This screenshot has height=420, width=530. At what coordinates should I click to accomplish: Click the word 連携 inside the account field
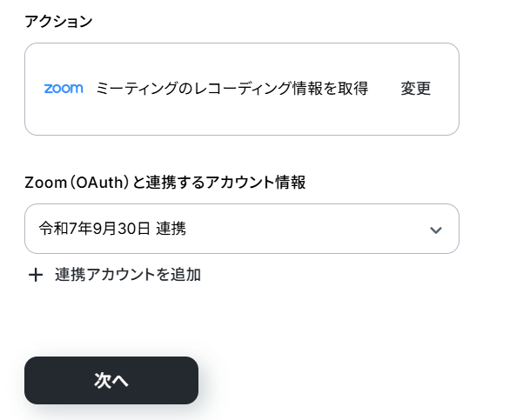pos(171,229)
